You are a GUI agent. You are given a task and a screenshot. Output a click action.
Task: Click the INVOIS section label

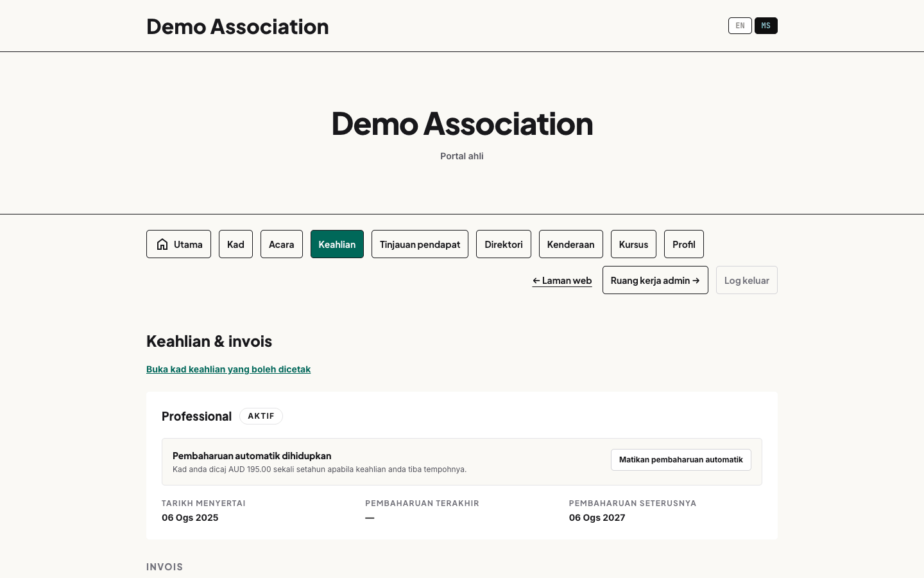[x=165, y=567]
